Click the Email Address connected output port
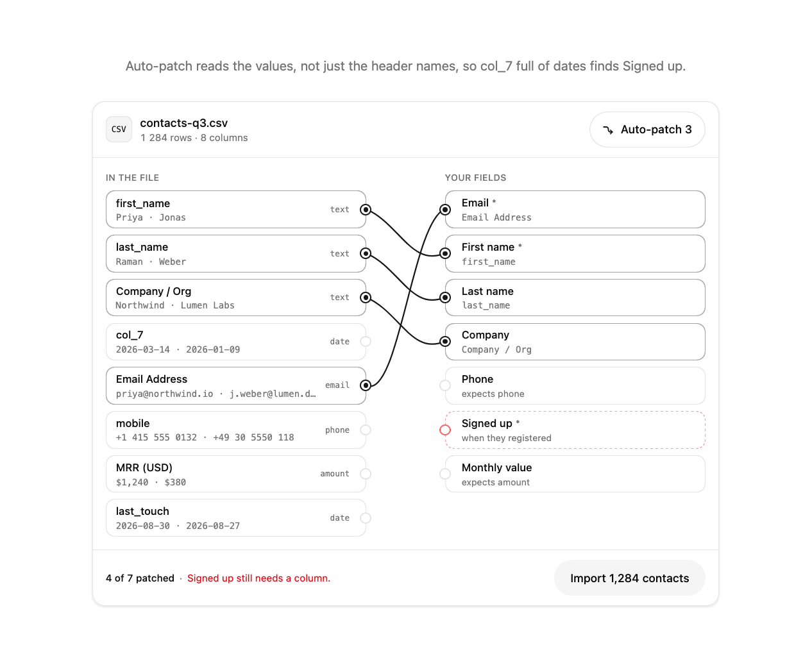 (366, 385)
